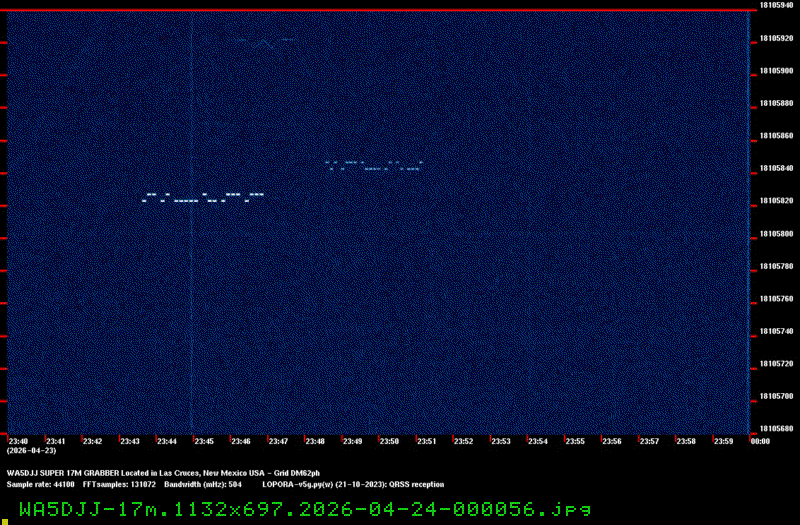Screen dimensions: 800x525
Task: Select frequency label 18105900
Action: (x=777, y=71)
